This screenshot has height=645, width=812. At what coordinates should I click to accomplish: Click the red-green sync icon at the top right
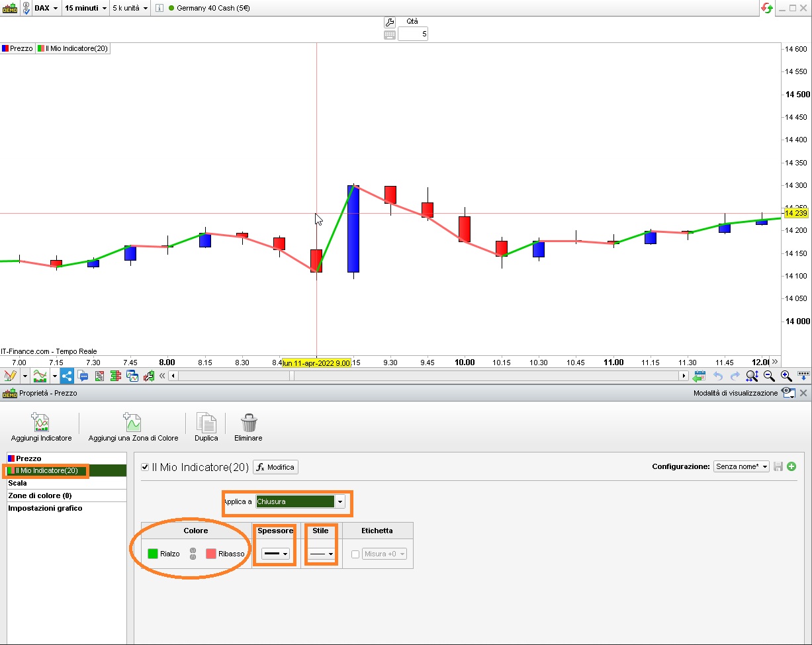pyautogui.click(x=767, y=8)
